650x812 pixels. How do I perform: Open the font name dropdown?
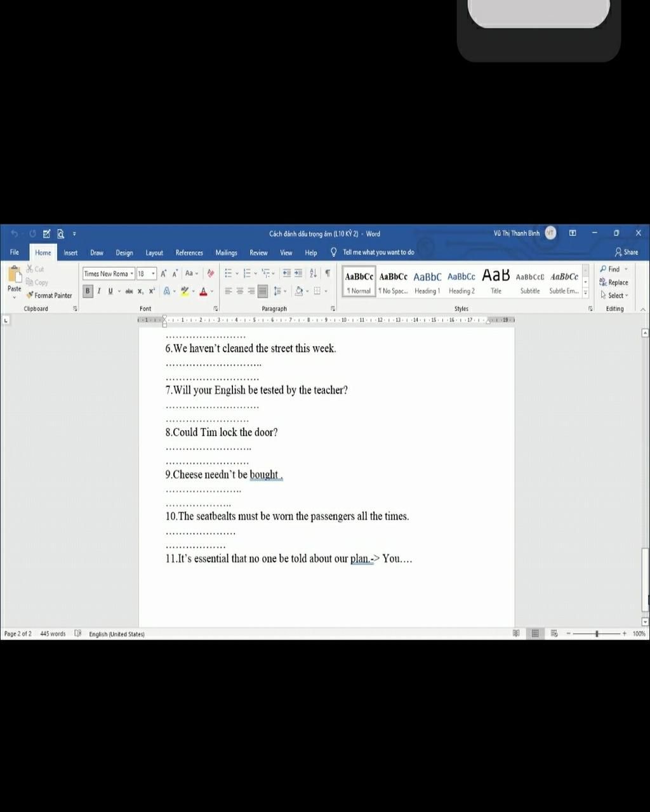132,273
